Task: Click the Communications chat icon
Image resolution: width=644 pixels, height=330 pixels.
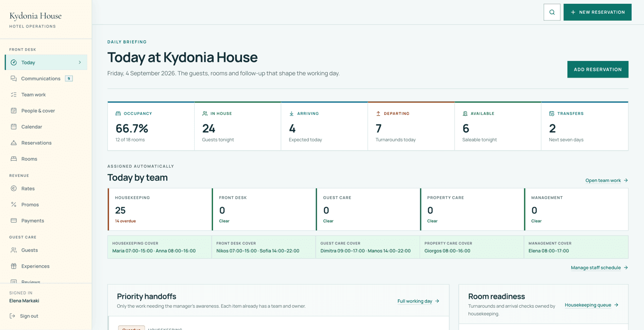Action: click(14, 78)
